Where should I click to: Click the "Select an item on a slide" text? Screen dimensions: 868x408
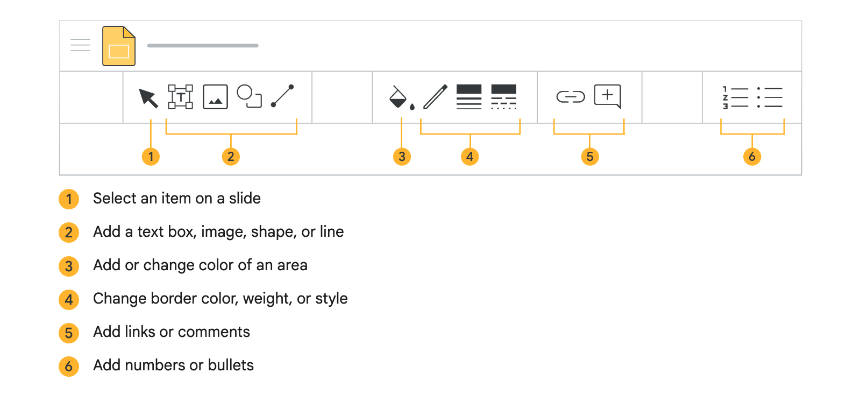point(177,199)
